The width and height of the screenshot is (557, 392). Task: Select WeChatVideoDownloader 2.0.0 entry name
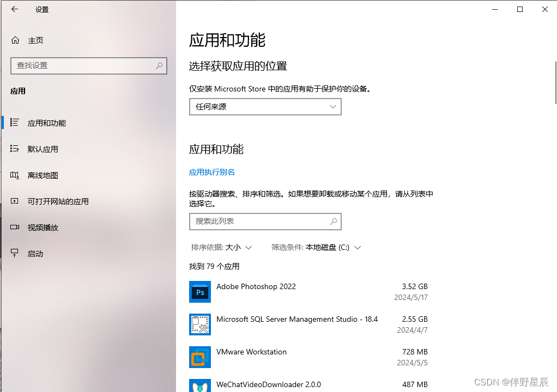point(269,384)
